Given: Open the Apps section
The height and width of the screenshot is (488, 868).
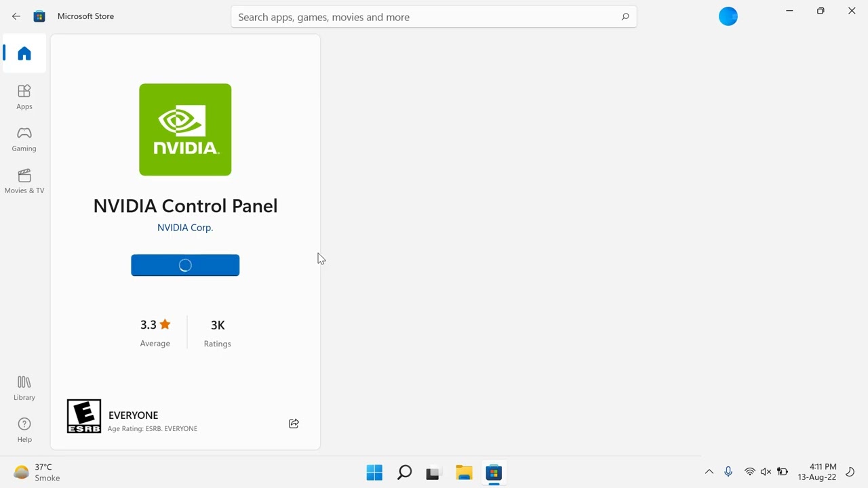Looking at the screenshot, I should click(x=24, y=97).
